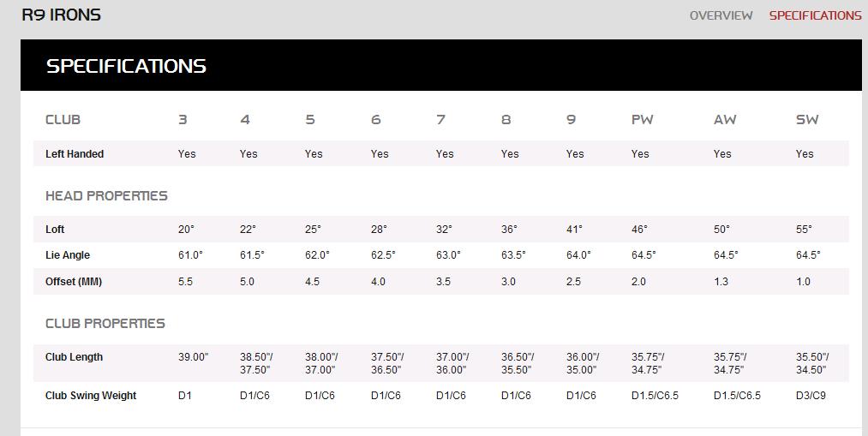Click the 39.00" club length value
The image size is (868, 436).
click(193, 357)
